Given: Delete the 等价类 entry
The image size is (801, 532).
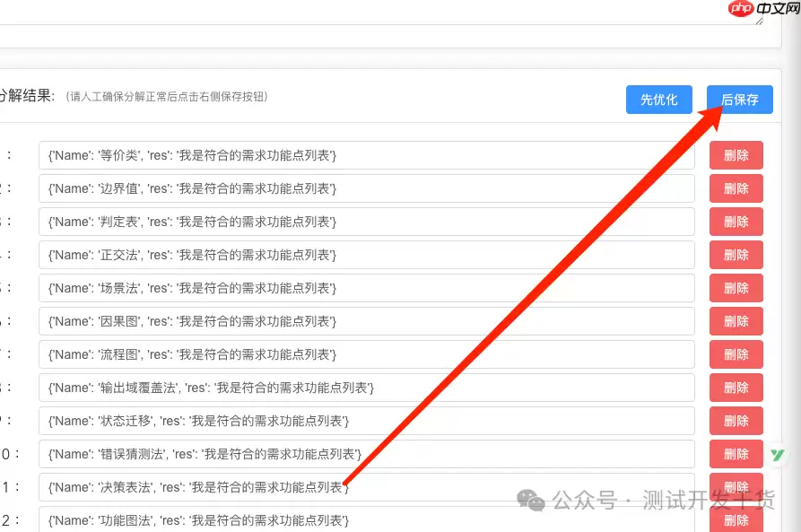Looking at the screenshot, I should click(736, 155).
